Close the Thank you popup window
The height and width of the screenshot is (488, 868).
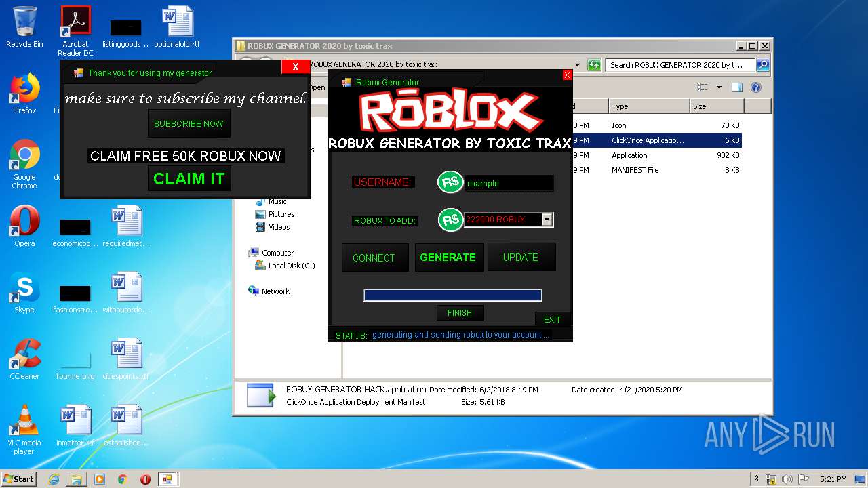296,66
